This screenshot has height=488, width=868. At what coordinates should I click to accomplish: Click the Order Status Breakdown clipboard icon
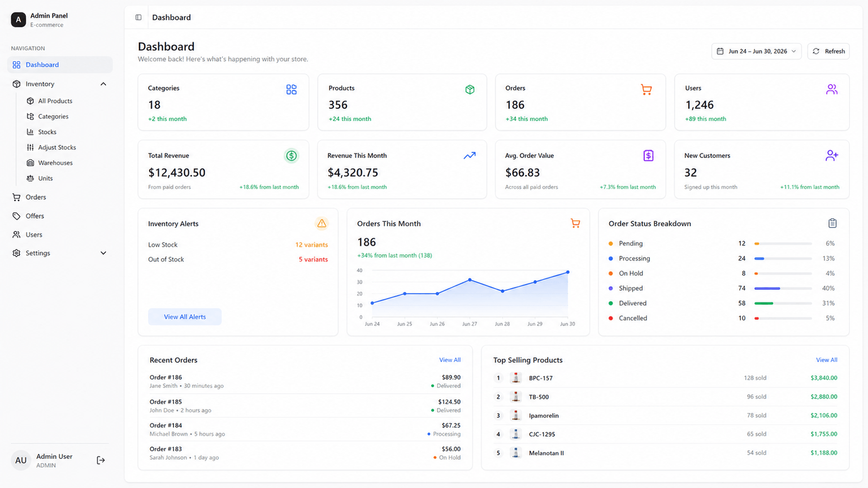(832, 223)
